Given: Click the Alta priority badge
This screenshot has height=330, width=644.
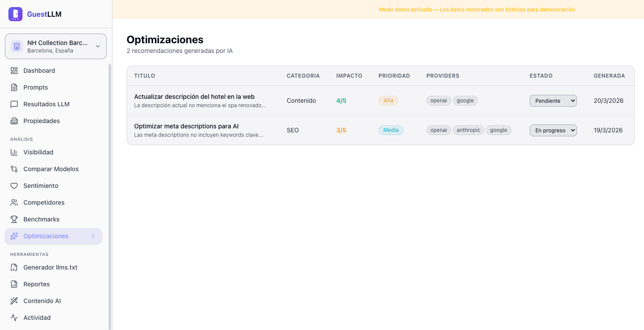Looking at the screenshot, I should [x=388, y=101].
